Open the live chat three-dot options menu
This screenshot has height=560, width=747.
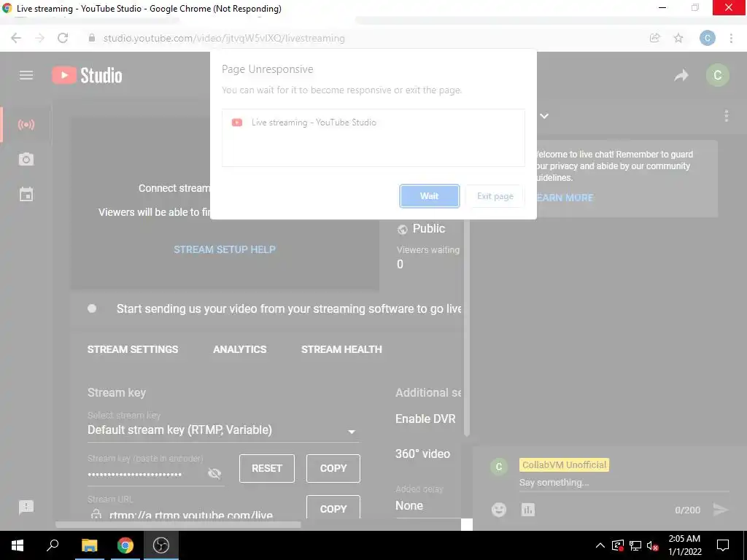(726, 116)
